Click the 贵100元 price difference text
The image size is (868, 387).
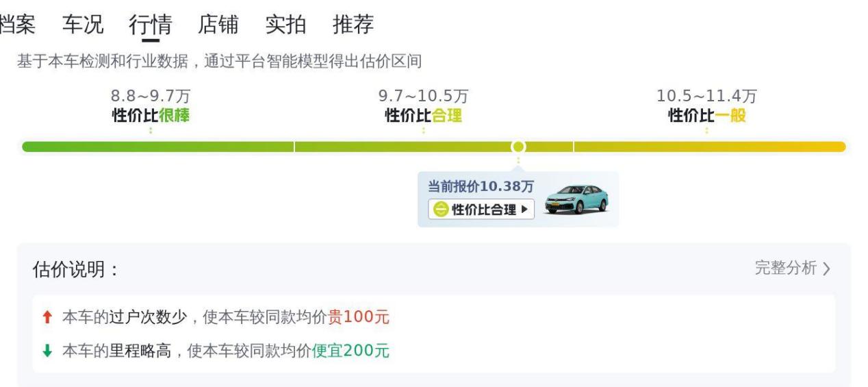click(x=359, y=317)
